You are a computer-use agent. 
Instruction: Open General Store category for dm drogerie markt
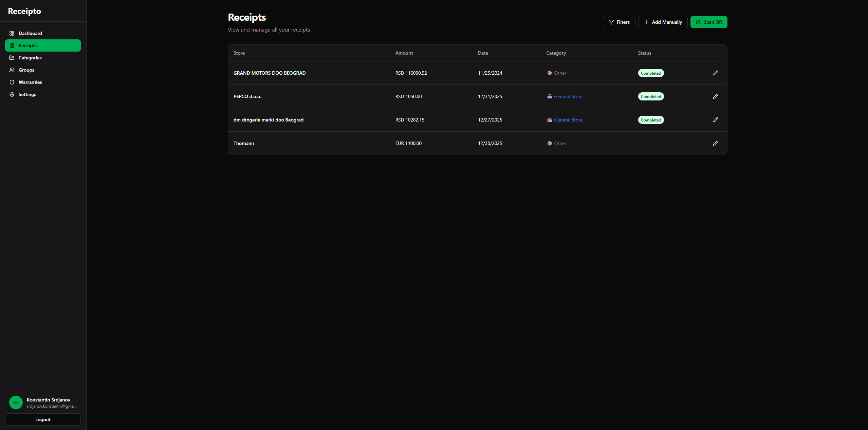[x=568, y=120]
